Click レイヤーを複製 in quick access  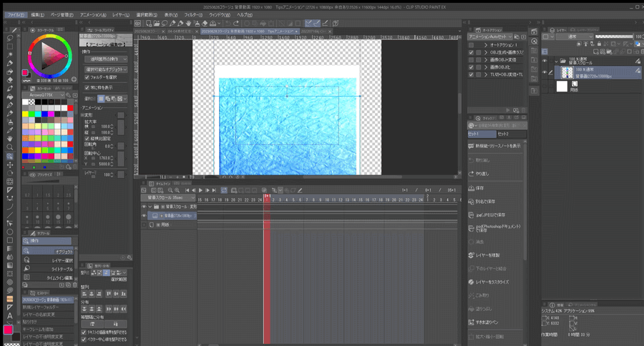[x=489, y=254]
